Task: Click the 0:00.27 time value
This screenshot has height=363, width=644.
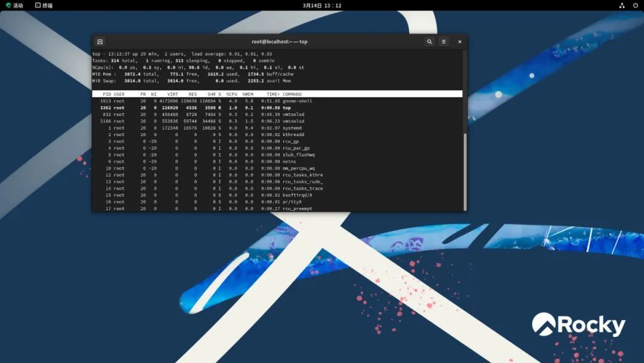Action: [270, 208]
